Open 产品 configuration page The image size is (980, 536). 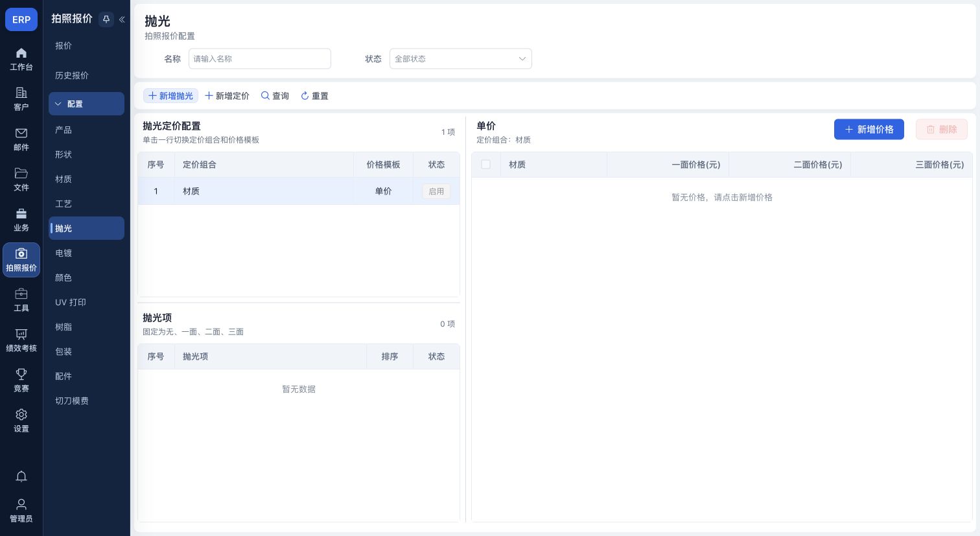pos(86,130)
